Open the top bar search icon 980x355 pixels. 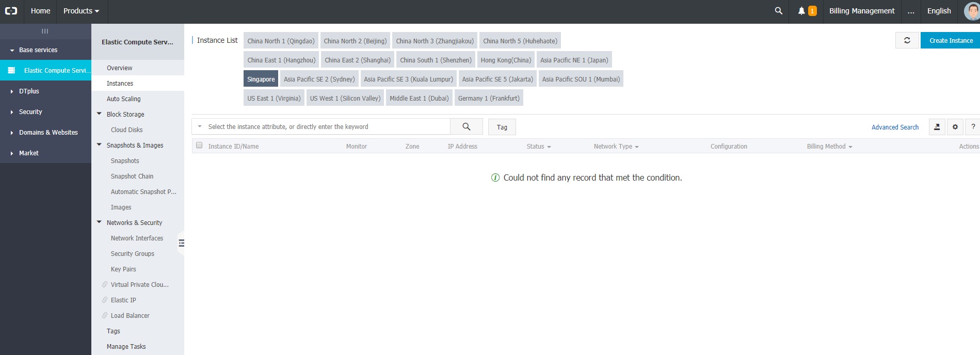[779, 11]
